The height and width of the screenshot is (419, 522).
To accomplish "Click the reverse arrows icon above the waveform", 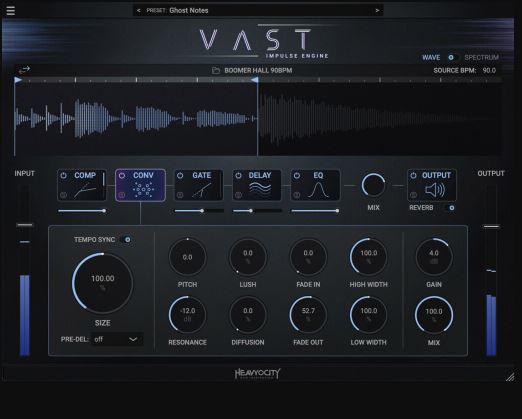I will click(24, 70).
